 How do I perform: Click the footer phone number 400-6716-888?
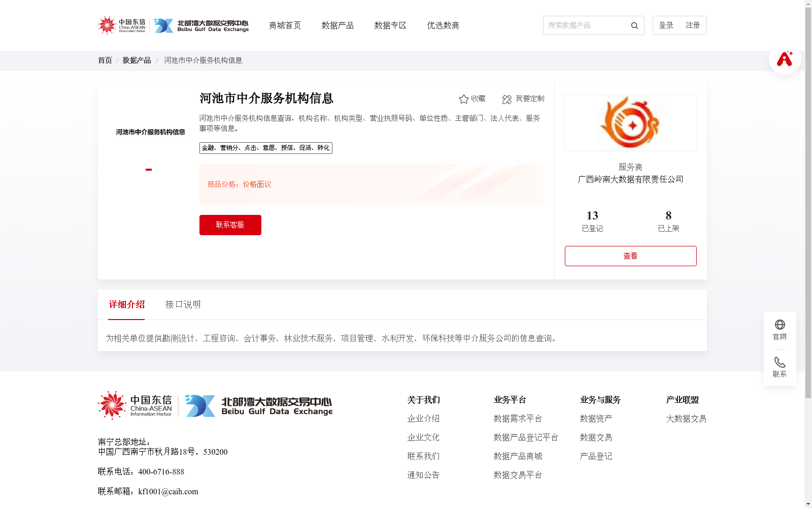(161, 472)
